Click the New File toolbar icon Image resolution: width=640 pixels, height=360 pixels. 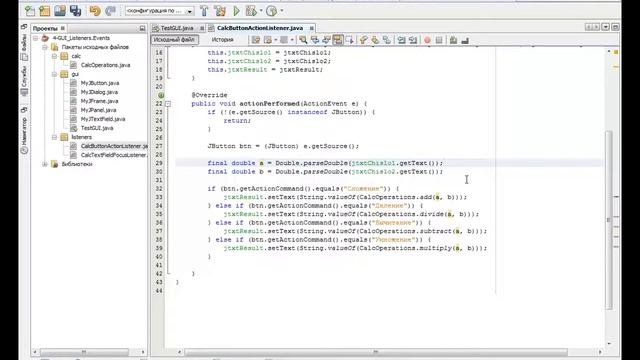29,11
